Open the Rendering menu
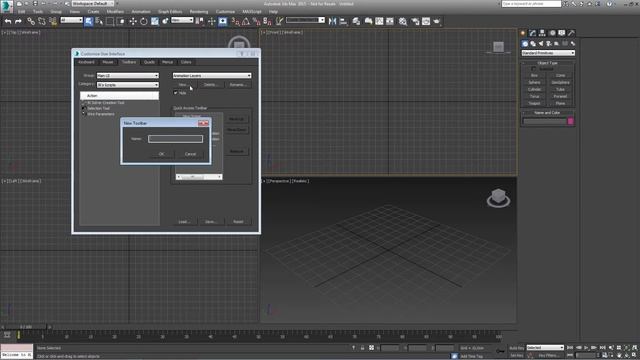 click(x=199, y=12)
